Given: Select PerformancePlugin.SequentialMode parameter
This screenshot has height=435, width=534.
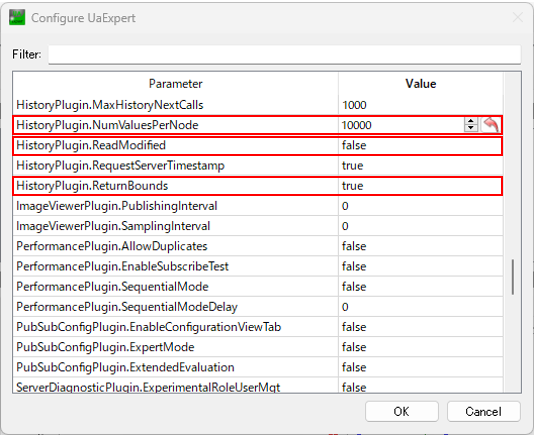Looking at the screenshot, I should click(112, 286).
